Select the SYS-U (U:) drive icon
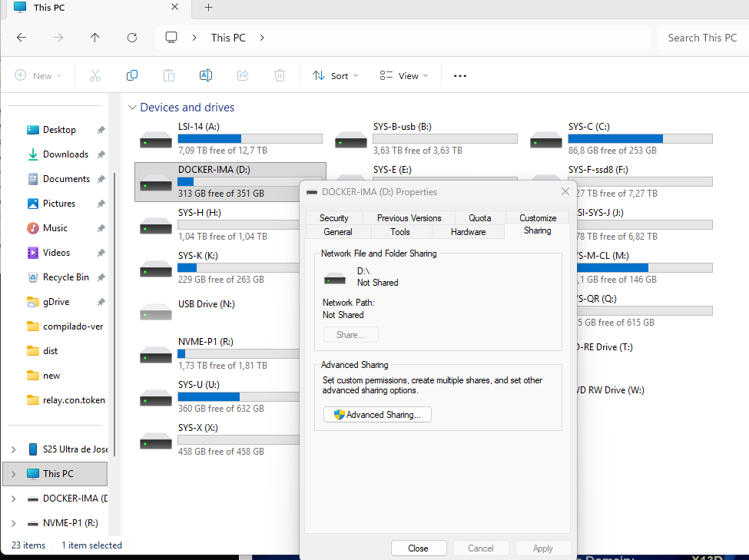This screenshot has width=749, height=560. pos(156,398)
